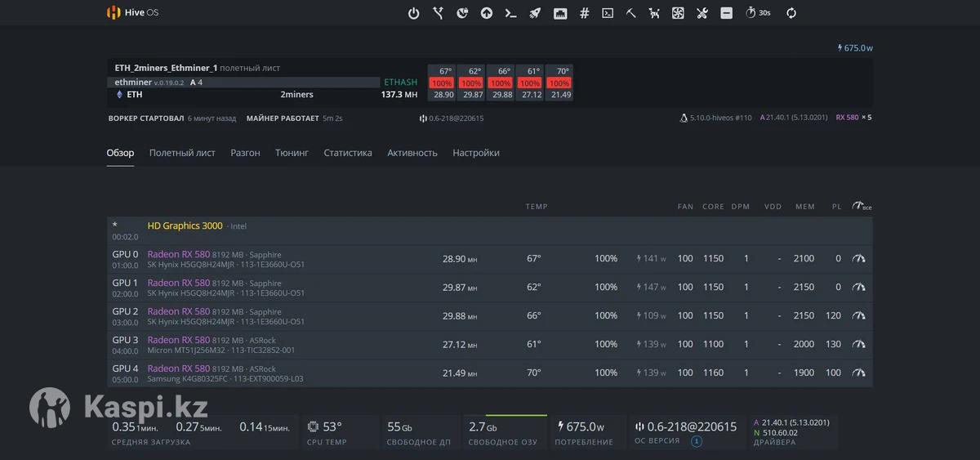Click the watchdog dog icon
Screen dimensions: 980x460
point(654,13)
